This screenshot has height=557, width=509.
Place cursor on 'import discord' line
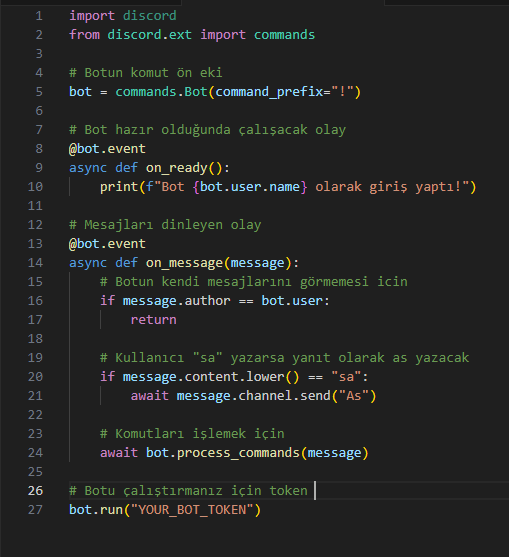[x=123, y=16]
